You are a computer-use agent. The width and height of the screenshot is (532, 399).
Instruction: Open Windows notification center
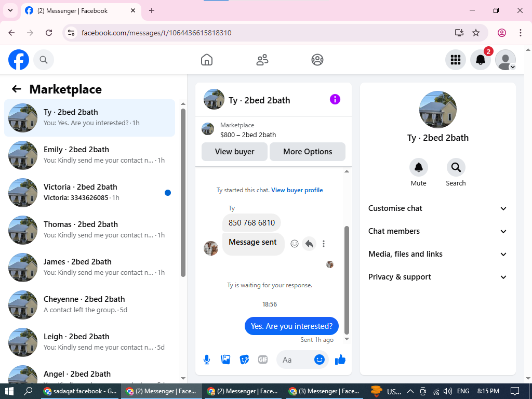(x=515, y=391)
